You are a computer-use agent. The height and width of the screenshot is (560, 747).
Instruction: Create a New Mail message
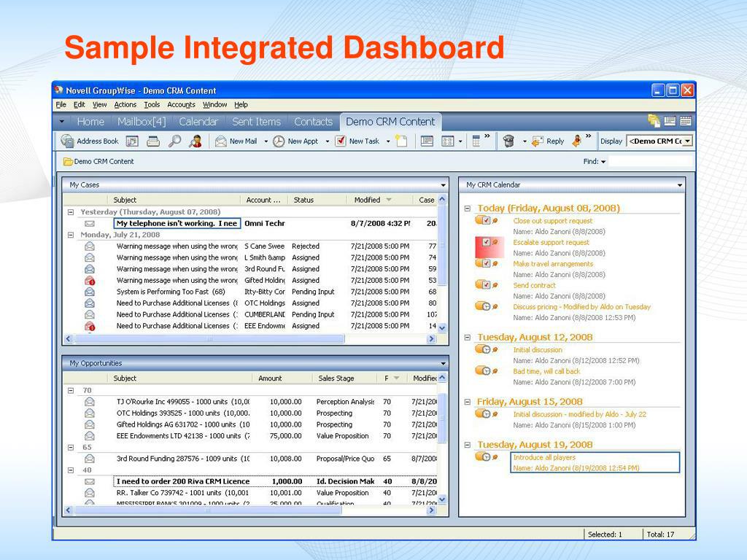236,141
